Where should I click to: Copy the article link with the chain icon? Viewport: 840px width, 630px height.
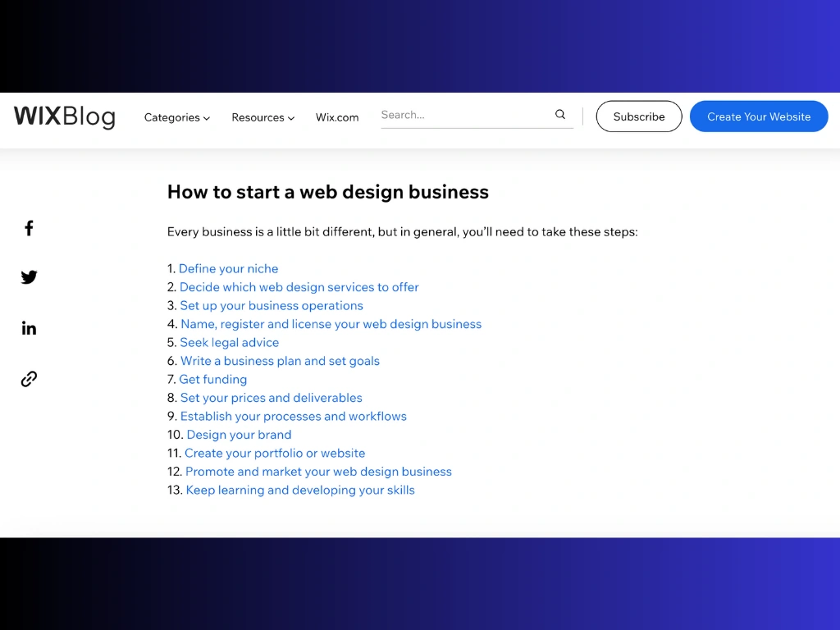point(29,379)
